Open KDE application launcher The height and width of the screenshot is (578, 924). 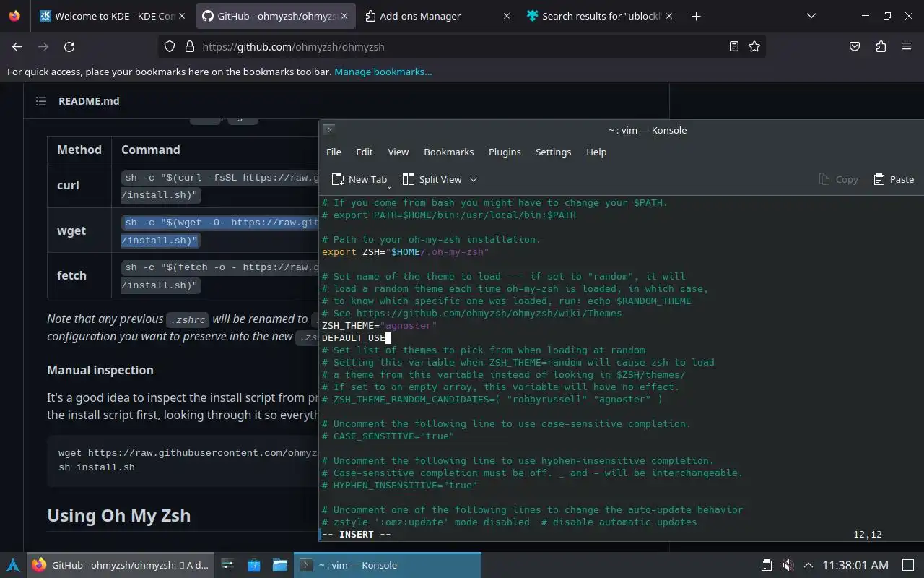(13, 565)
